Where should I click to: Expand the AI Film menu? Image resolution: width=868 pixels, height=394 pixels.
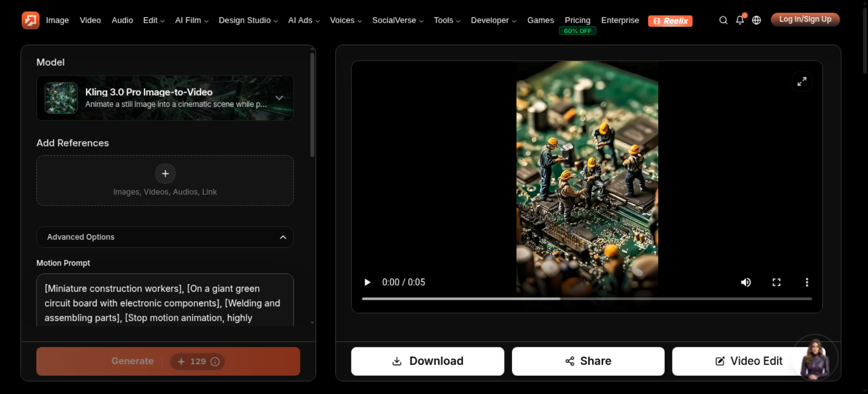coord(192,20)
